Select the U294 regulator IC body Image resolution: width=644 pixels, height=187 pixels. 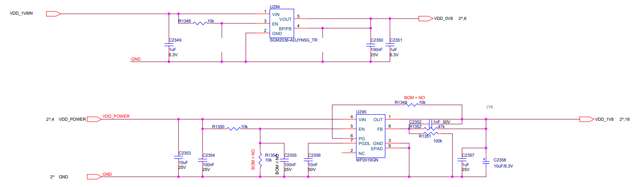[281, 23]
